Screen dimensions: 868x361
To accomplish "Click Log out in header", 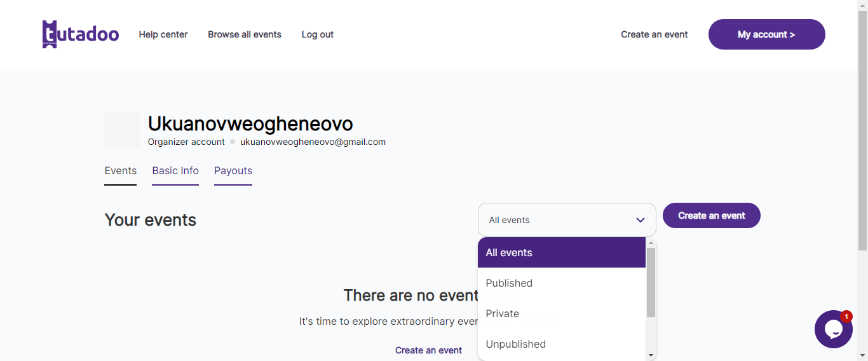I will [318, 34].
